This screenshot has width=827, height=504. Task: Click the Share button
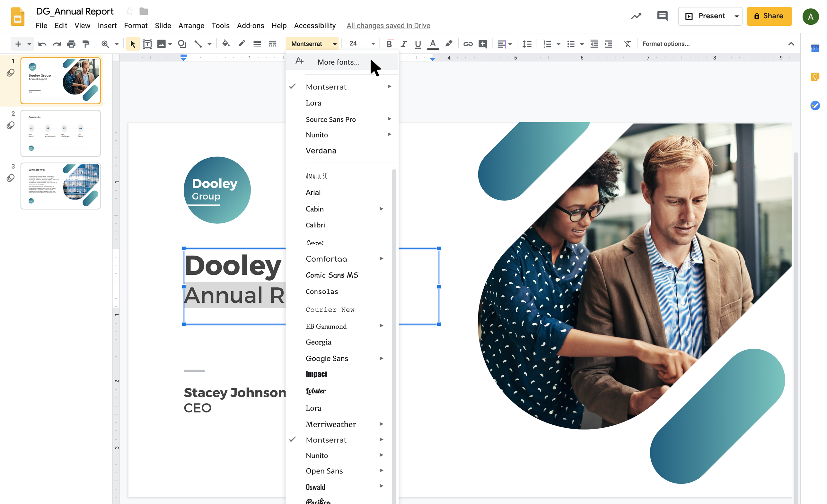(x=769, y=16)
